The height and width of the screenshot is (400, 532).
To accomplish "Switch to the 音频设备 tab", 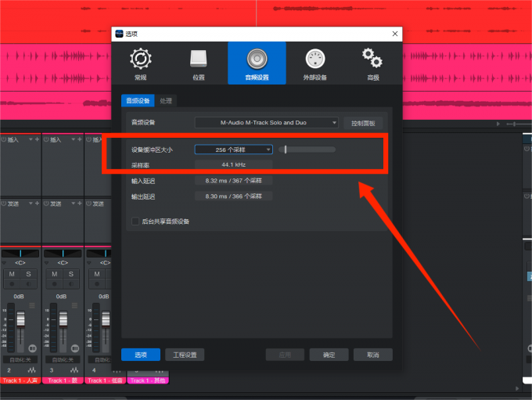I will 138,101.
